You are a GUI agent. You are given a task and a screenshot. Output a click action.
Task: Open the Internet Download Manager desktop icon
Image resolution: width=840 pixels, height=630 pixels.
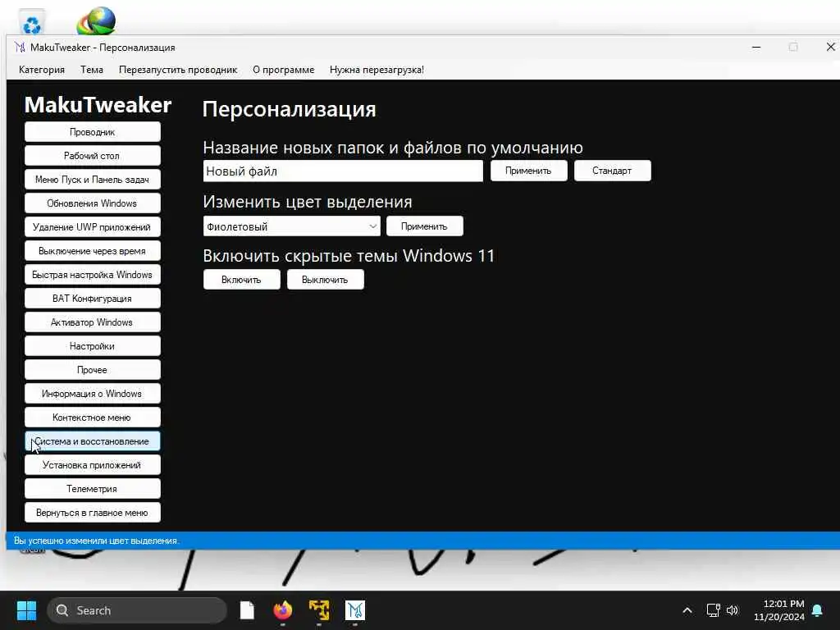(x=97, y=21)
